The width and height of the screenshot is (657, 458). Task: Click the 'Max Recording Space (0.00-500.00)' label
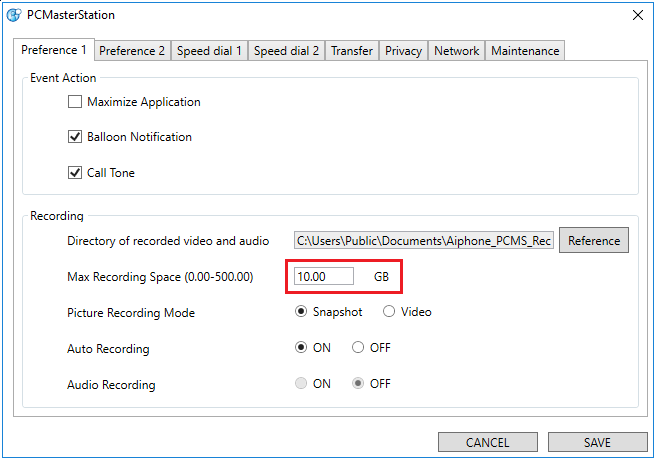pyautogui.click(x=160, y=277)
